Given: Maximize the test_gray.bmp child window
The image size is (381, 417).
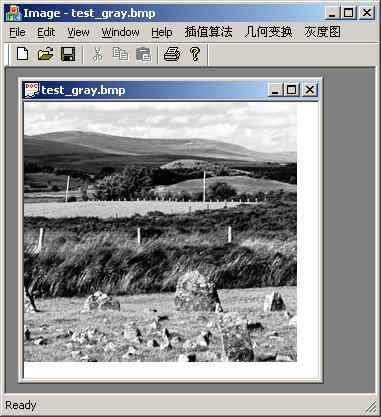Looking at the screenshot, I should click(292, 90).
